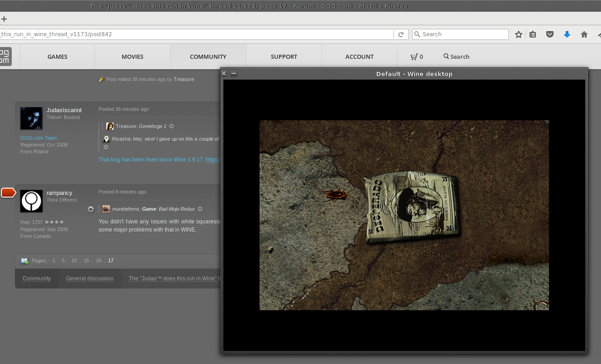The height and width of the screenshot is (364, 601).
Task: Open the GAMES menu
Action: (x=57, y=57)
